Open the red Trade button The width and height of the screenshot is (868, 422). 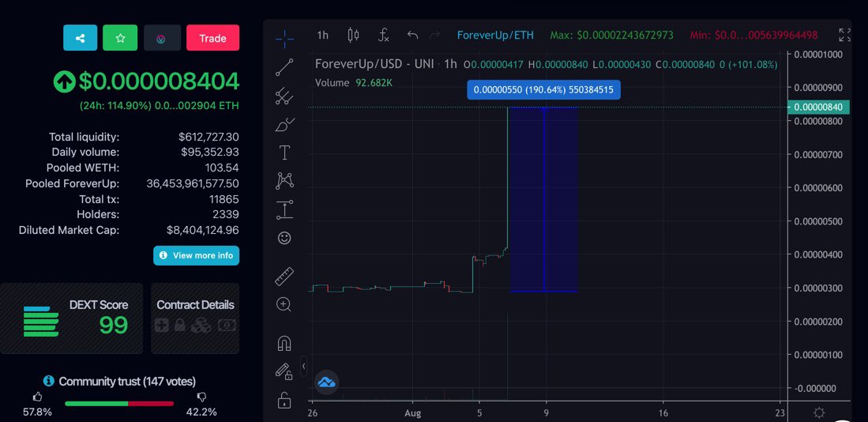[x=212, y=38]
